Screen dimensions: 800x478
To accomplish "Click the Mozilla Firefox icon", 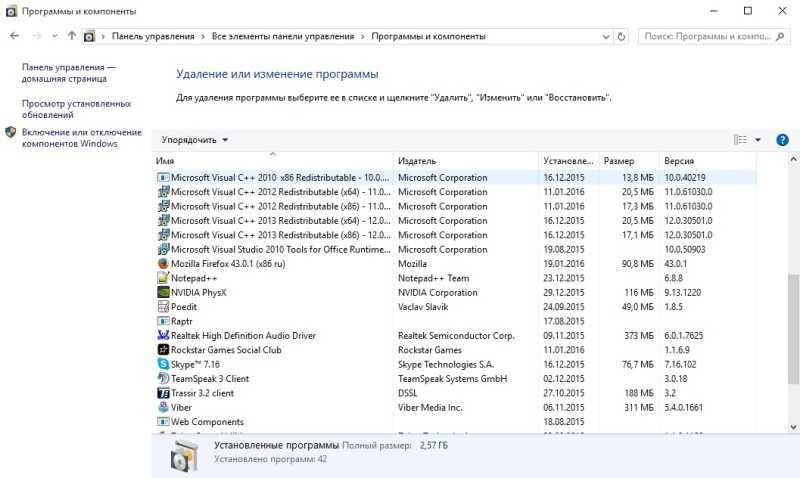I will click(163, 264).
